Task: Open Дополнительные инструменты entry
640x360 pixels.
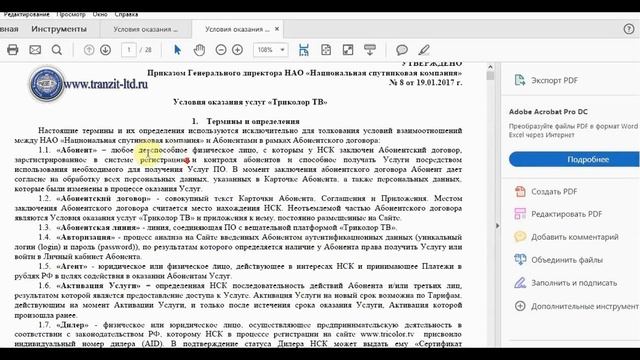Action: (585, 306)
